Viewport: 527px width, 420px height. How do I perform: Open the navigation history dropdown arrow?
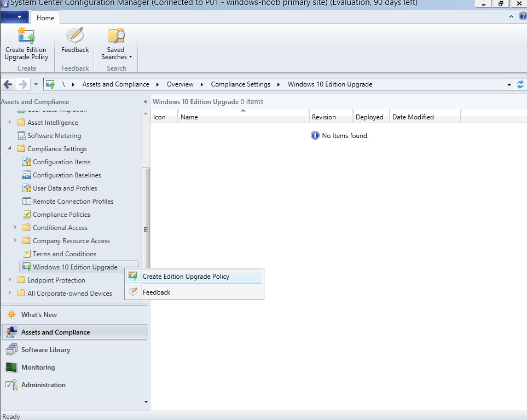[36, 84]
